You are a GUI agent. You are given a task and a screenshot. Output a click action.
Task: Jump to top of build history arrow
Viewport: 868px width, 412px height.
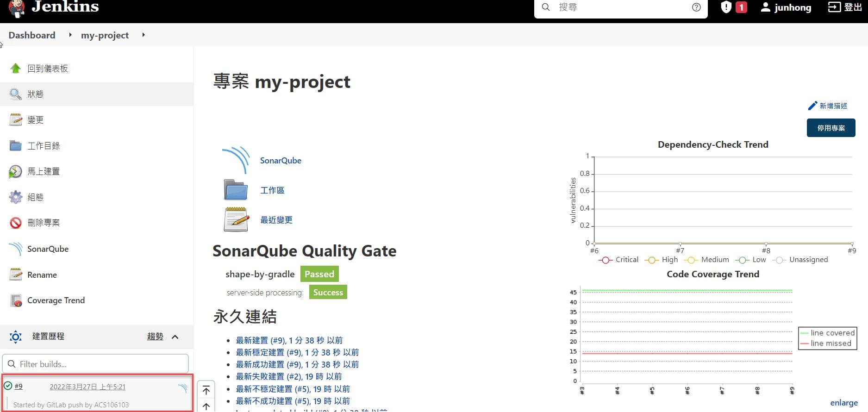click(206, 390)
